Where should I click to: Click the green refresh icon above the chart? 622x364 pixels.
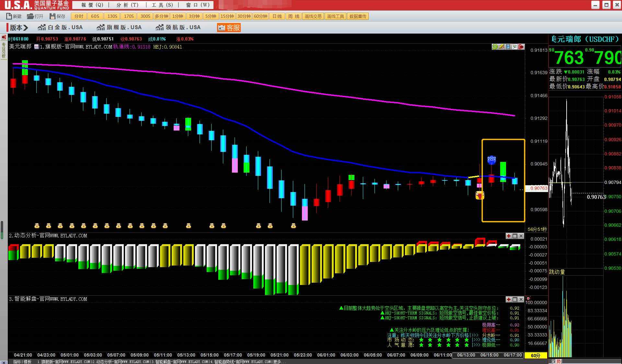[x=495, y=47]
